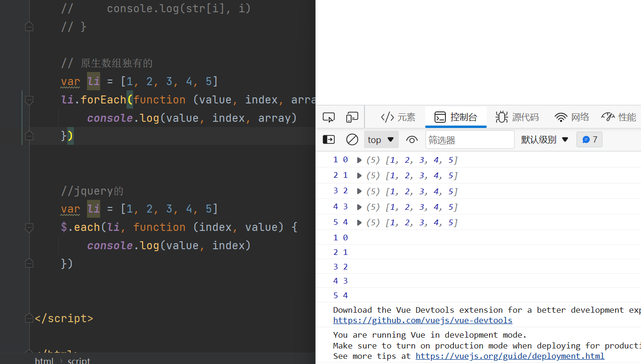641x364 pixels.
Task: Toggle the device emulation toolbar icon
Action: tap(352, 117)
